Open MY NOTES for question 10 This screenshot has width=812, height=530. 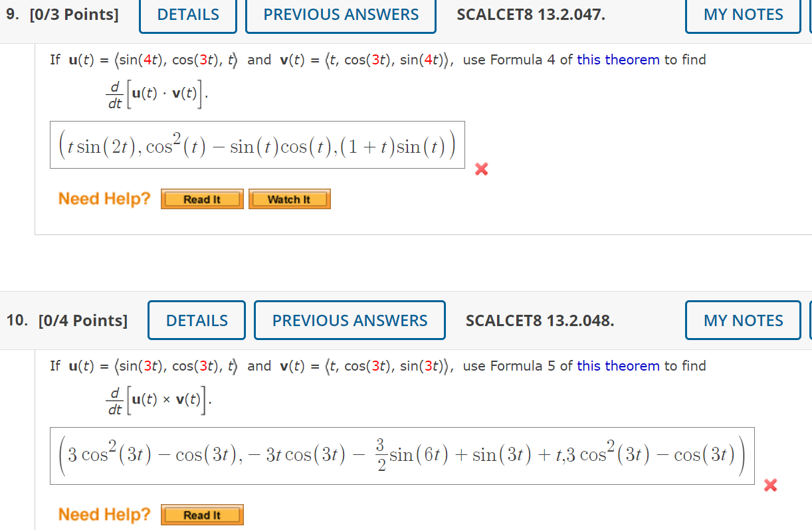pyautogui.click(x=742, y=320)
